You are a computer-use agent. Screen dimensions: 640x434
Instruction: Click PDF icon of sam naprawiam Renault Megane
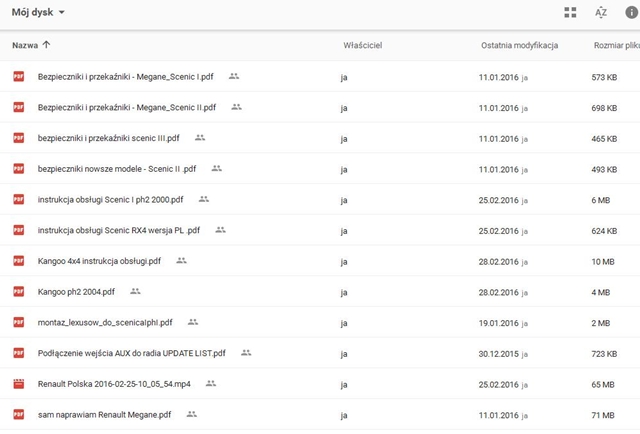coord(19,414)
